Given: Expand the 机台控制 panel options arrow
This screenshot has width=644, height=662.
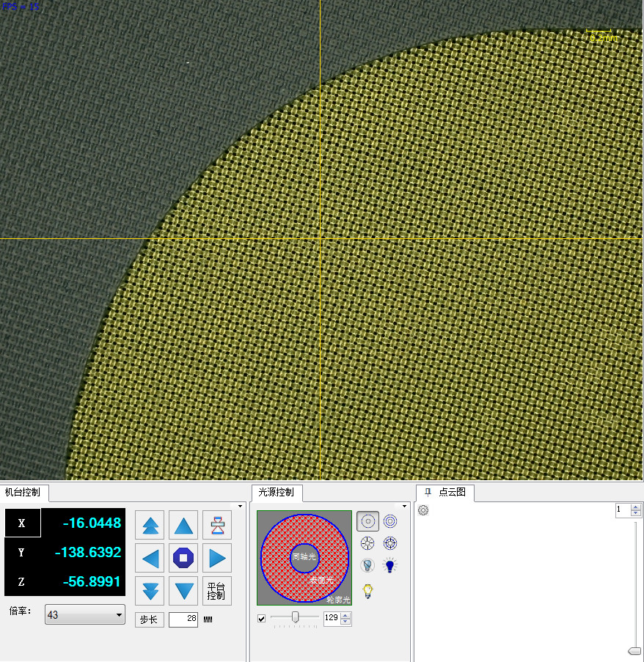Looking at the screenshot, I should [239, 506].
